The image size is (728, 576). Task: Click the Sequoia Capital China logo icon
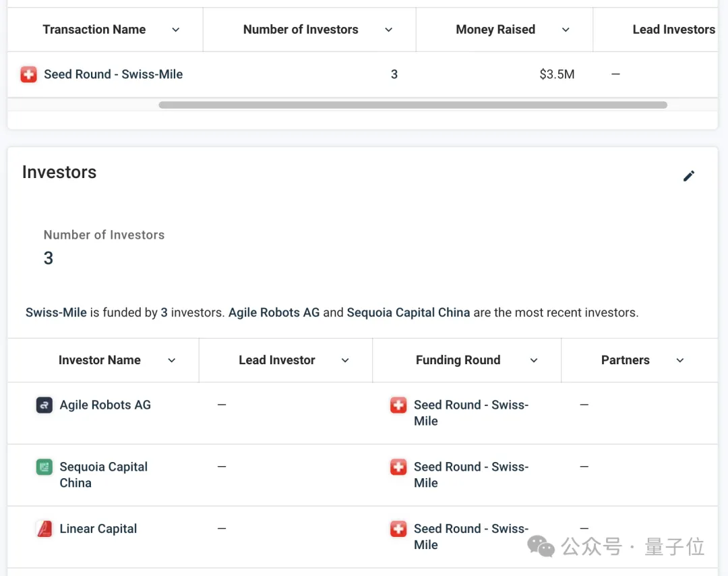click(44, 467)
